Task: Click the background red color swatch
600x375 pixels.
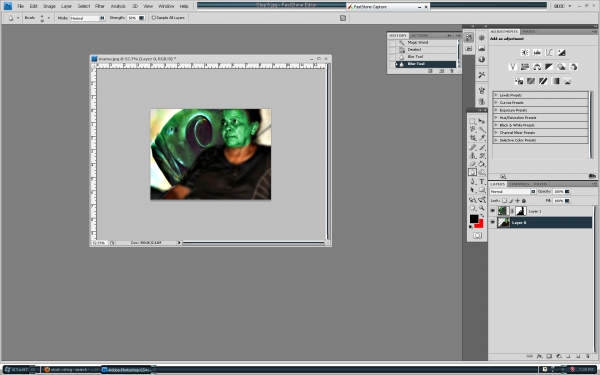Action: point(480,225)
